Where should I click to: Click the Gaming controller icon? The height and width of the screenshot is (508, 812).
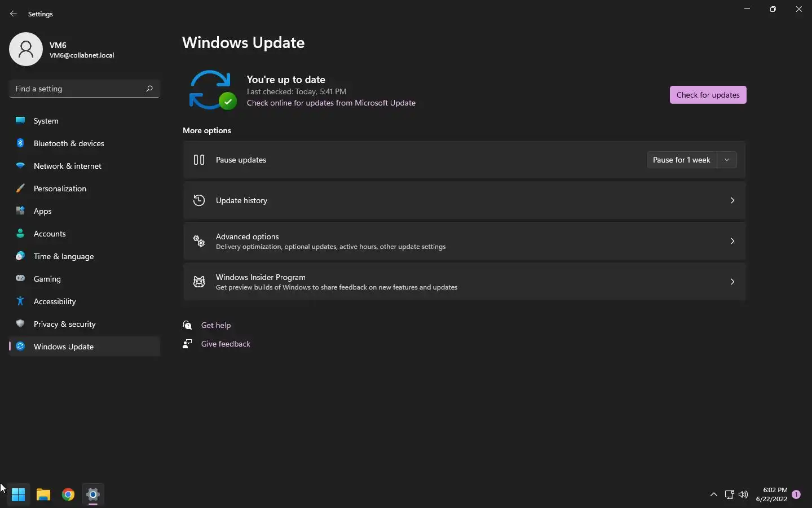(x=20, y=278)
